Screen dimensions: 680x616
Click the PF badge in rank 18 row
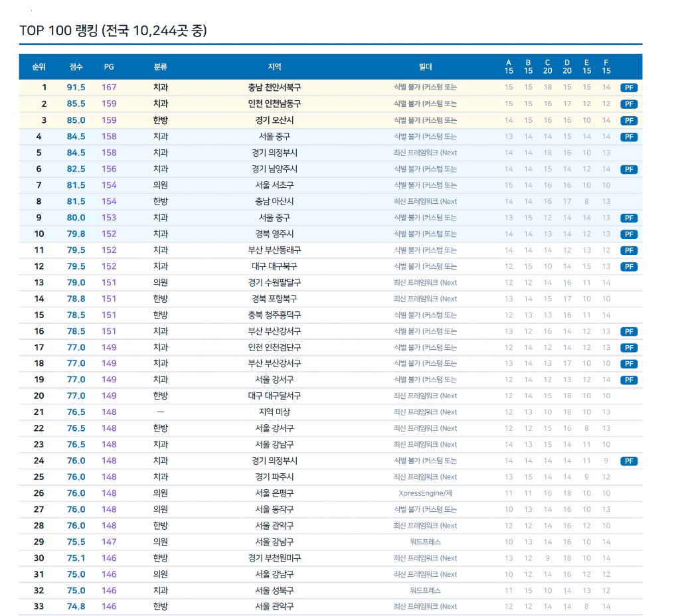tap(629, 364)
